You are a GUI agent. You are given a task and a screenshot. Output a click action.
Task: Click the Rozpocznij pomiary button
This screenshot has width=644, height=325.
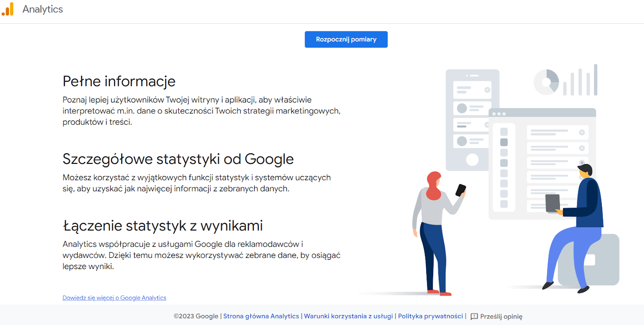tap(346, 39)
